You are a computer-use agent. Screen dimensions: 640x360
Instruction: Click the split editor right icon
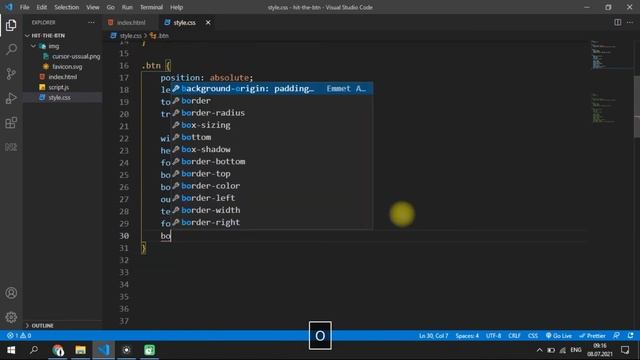coord(618,22)
